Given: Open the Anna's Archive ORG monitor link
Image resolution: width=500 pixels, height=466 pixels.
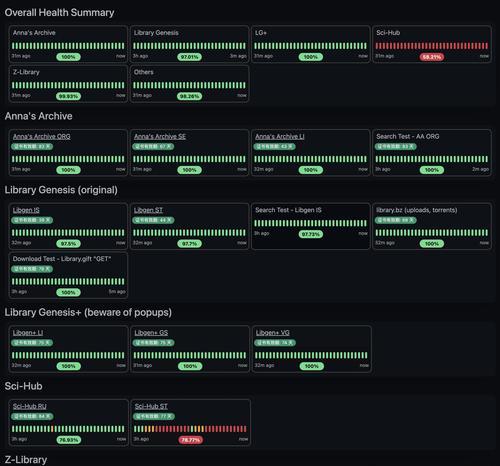Looking at the screenshot, I should 42,136.
